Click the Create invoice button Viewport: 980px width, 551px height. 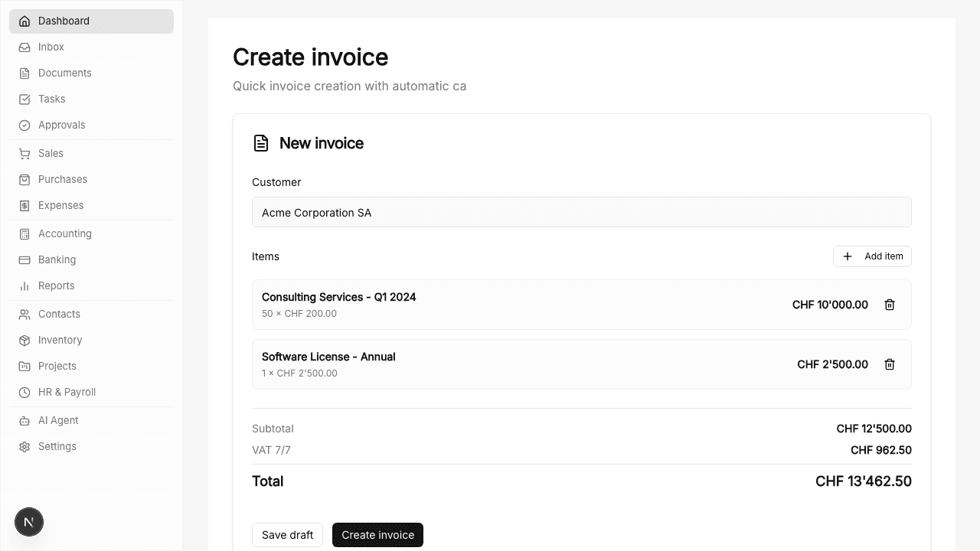coord(377,534)
